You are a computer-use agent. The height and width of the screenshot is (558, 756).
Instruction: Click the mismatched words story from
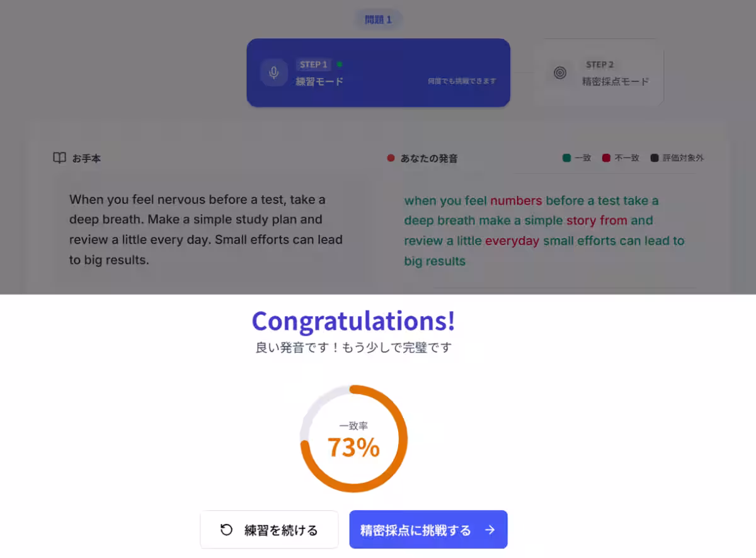pos(597,220)
